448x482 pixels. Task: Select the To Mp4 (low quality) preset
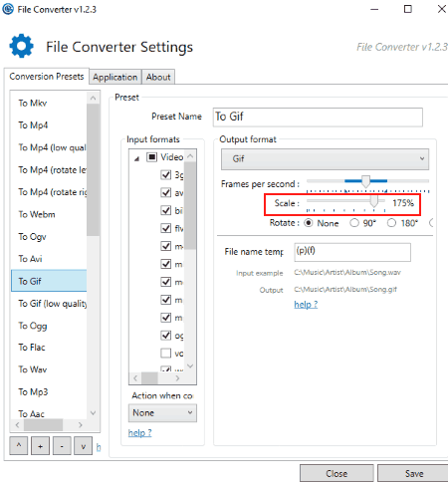pos(49,147)
